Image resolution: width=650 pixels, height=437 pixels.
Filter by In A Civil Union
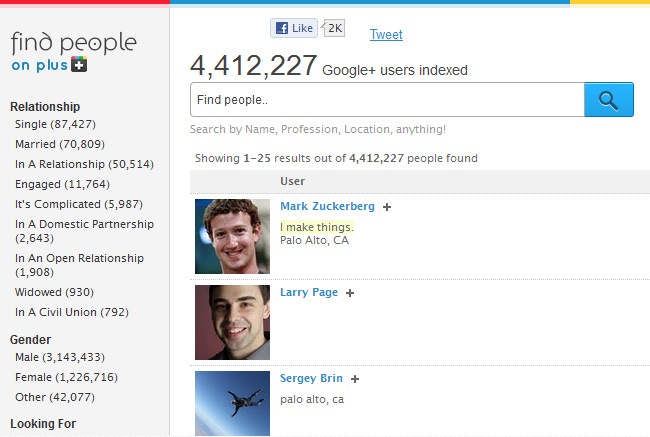coord(72,312)
